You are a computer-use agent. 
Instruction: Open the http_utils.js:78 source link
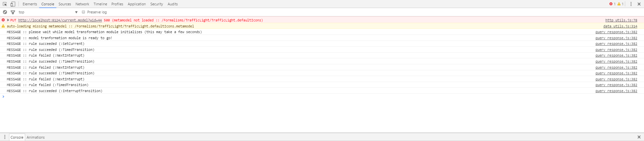(621, 20)
